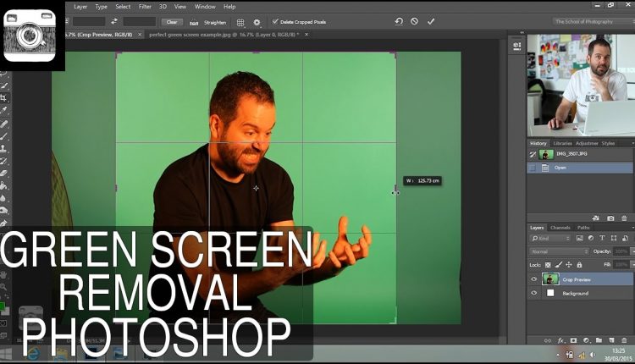This screenshot has width=635, height=364.
Task: Open the Normal blend mode dropdown
Action: click(560, 251)
